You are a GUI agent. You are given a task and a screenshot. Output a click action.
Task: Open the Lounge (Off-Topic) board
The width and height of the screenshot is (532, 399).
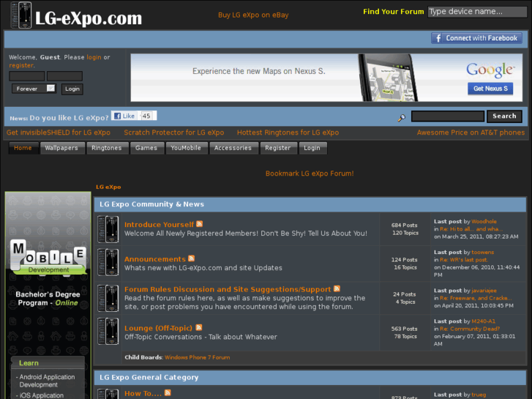159,328
